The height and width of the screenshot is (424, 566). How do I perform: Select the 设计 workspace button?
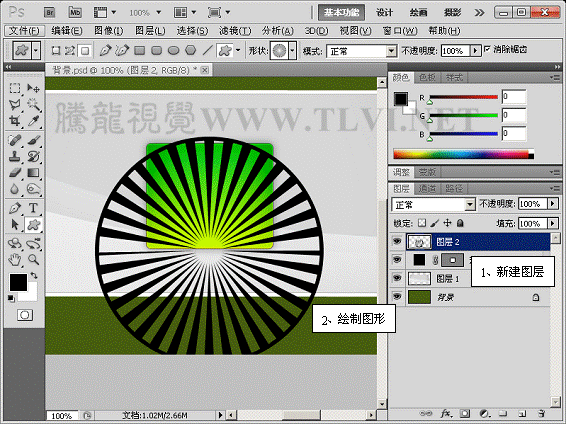[x=384, y=13]
